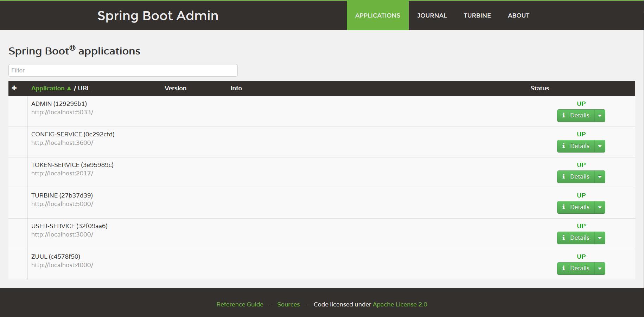Click the USER-SERVICE (32f09aa6) name

69,226
